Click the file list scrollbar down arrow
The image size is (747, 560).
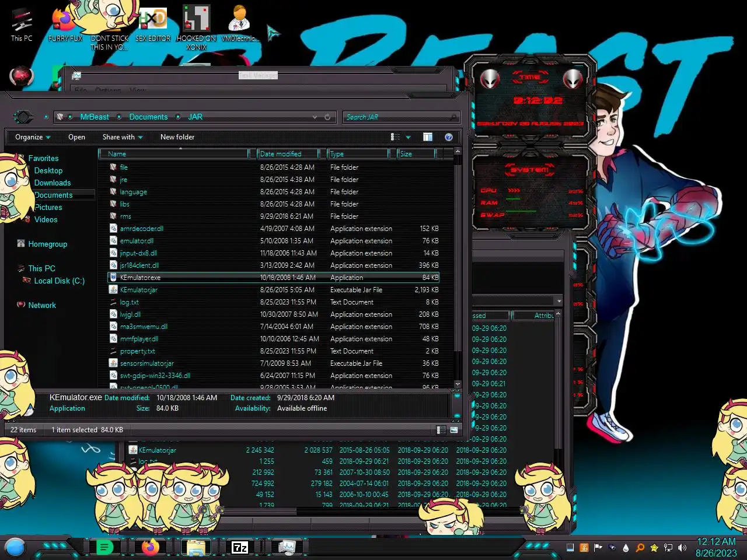coord(458,384)
